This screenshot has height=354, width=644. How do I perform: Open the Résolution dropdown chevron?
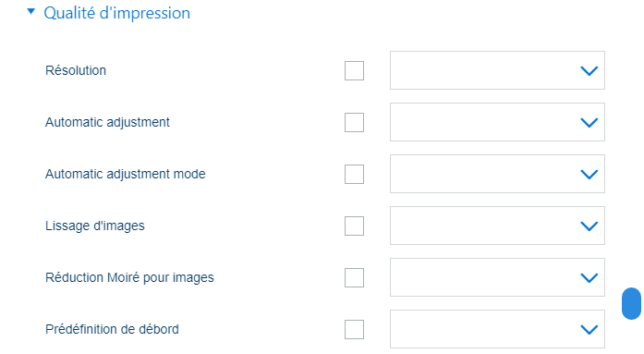click(x=589, y=71)
